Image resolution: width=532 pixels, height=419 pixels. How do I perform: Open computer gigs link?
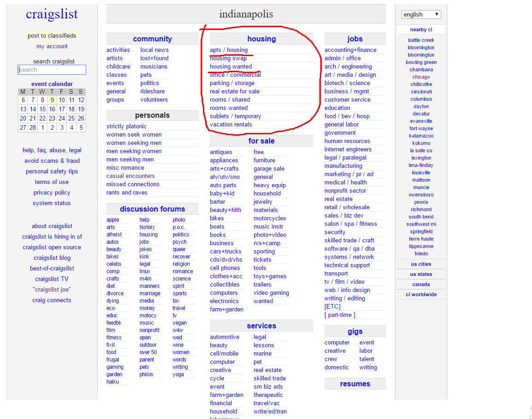[x=337, y=342]
